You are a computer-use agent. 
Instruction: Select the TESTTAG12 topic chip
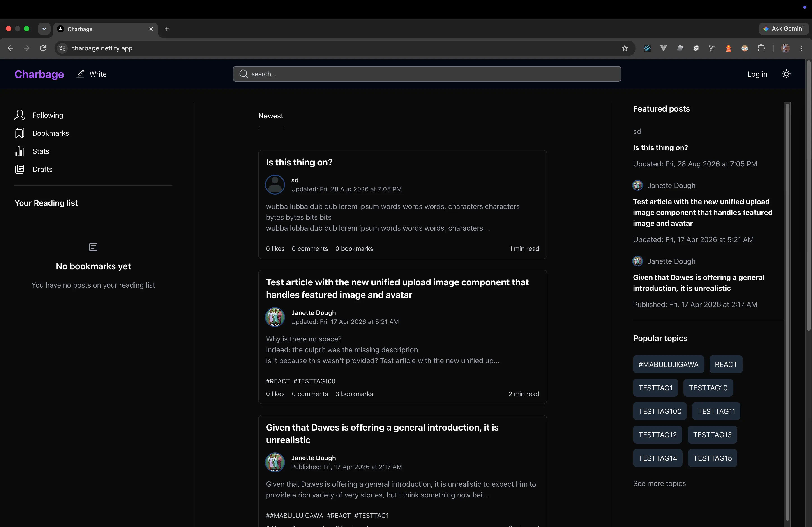pyautogui.click(x=657, y=435)
